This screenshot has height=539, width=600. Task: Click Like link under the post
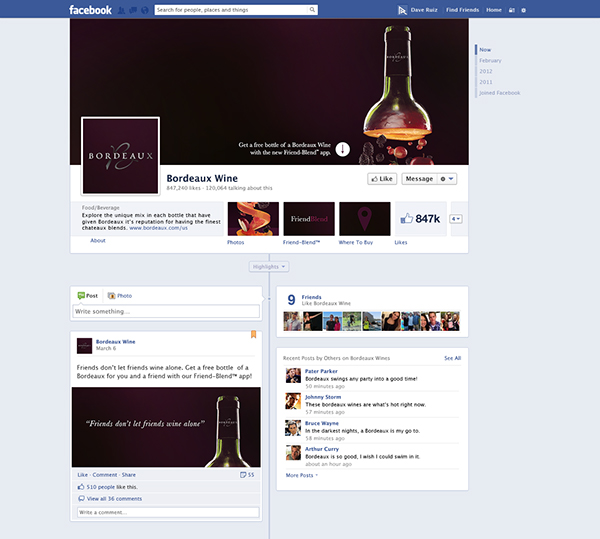pyautogui.click(x=82, y=475)
